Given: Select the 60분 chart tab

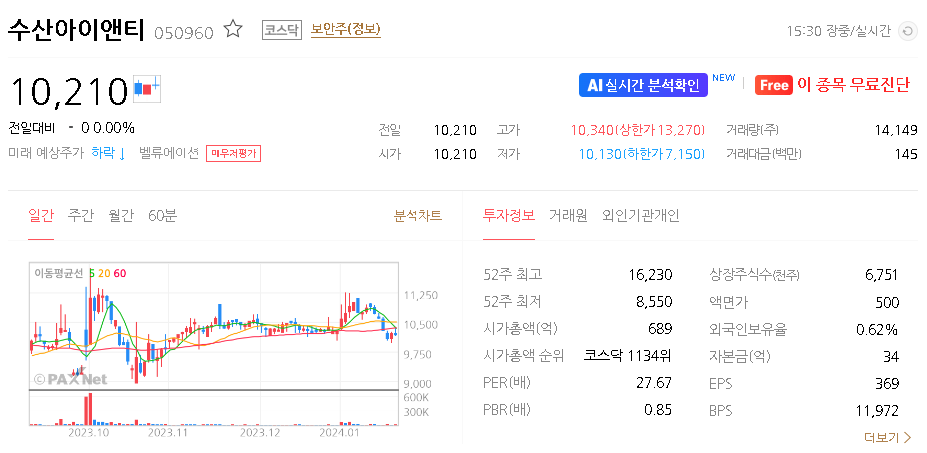Looking at the screenshot, I should (163, 216).
